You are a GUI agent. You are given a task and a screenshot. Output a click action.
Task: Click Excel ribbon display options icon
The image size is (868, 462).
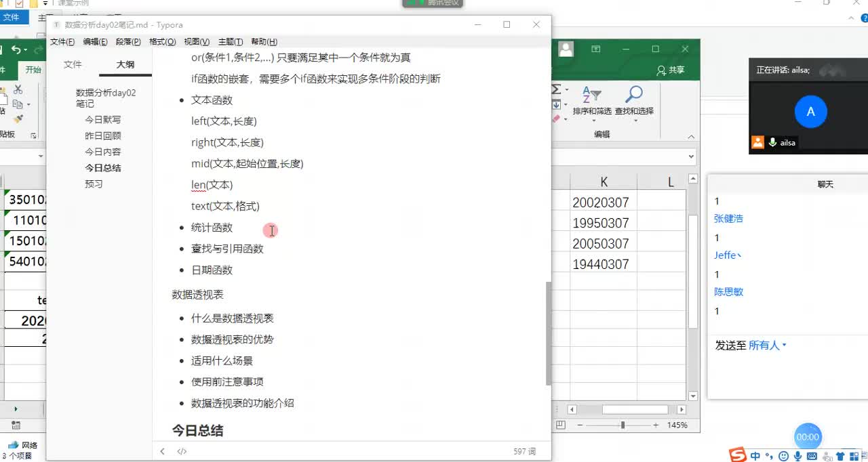coord(596,49)
